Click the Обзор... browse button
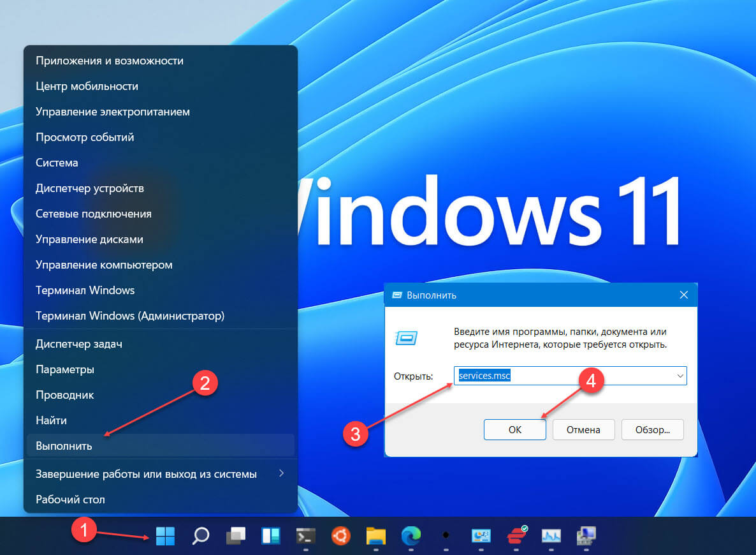The height and width of the screenshot is (555, 756). pyautogui.click(x=652, y=429)
